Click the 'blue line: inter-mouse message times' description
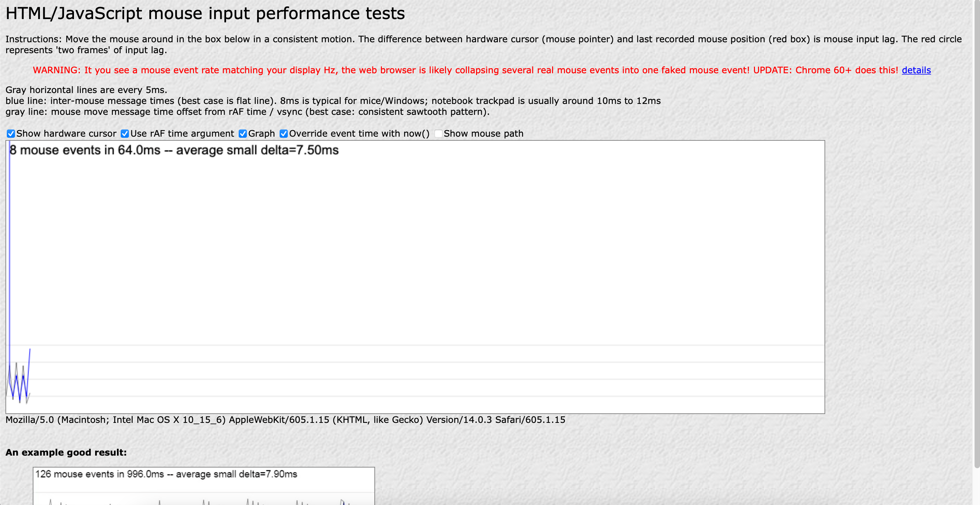Screen dimensions: 980x505 pyautogui.click(x=332, y=101)
